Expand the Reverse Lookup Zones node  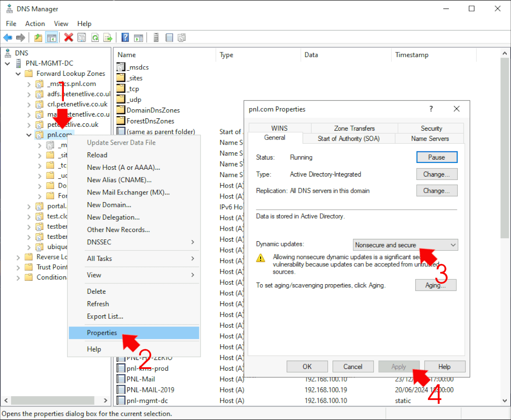point(17,257)
